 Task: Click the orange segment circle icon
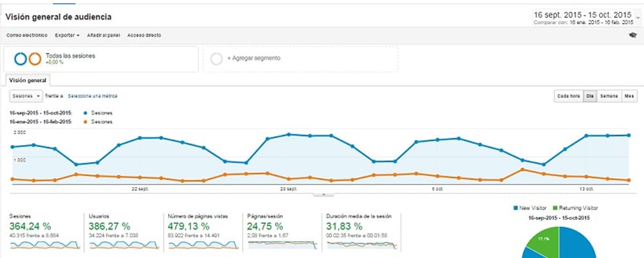pyautogui.click(x=35, y=59)
